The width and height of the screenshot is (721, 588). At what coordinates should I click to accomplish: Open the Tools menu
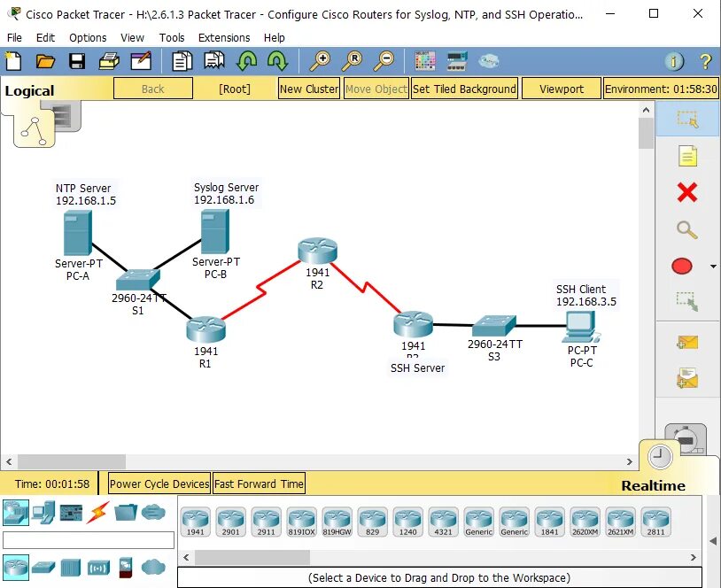(x=172, y=38)
